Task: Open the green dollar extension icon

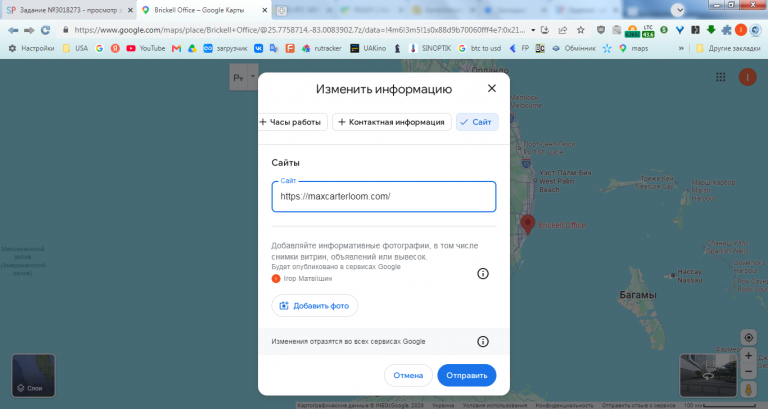Action: click(x=664, y=30)
